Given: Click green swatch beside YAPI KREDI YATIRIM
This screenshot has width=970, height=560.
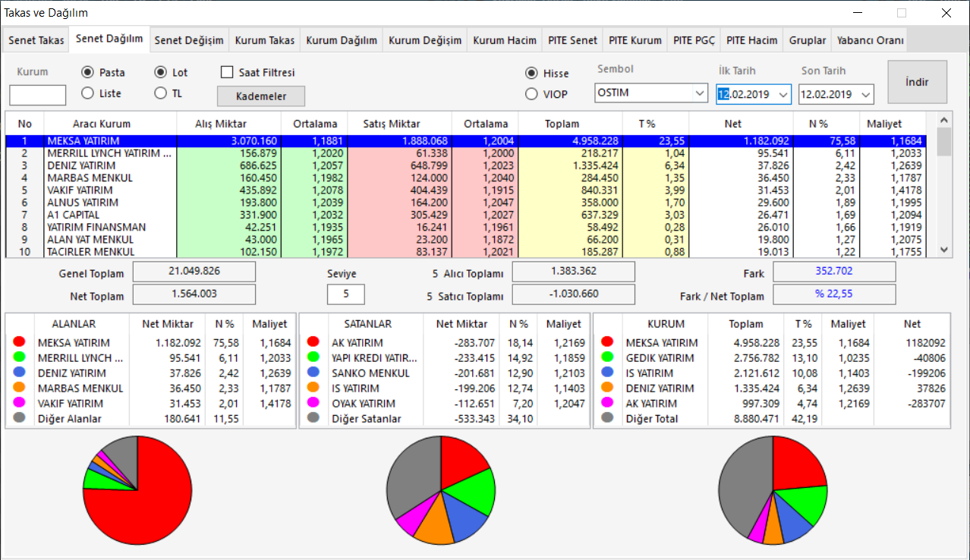Looking at the screenshot, I should tap(313, 358).
